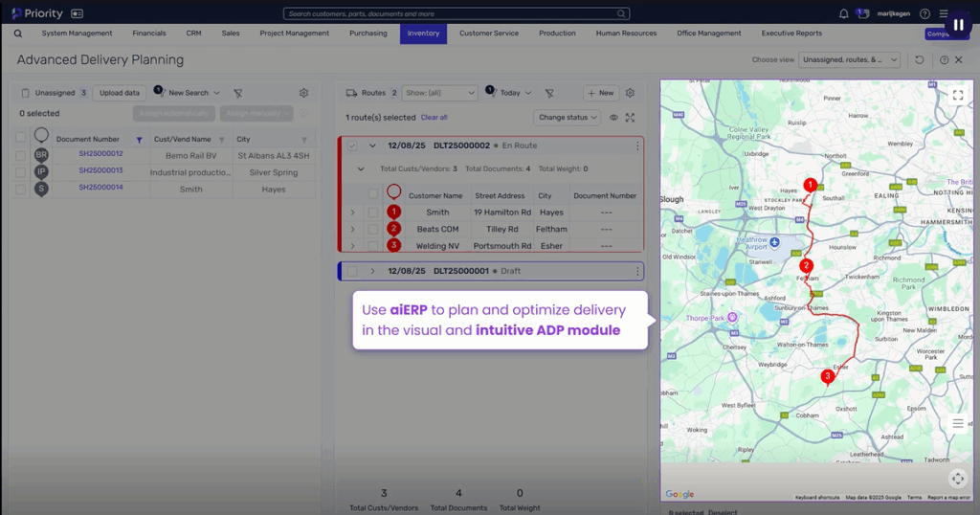Viewport: 980px width, 515px height.
Task: Expand route DLT25000001
Action: (372, 271)
